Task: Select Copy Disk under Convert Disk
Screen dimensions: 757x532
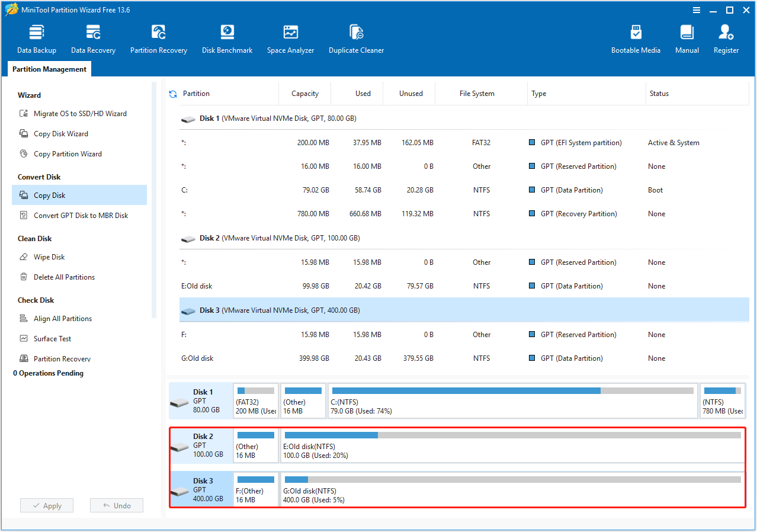Action: click(x=79, y=195)
